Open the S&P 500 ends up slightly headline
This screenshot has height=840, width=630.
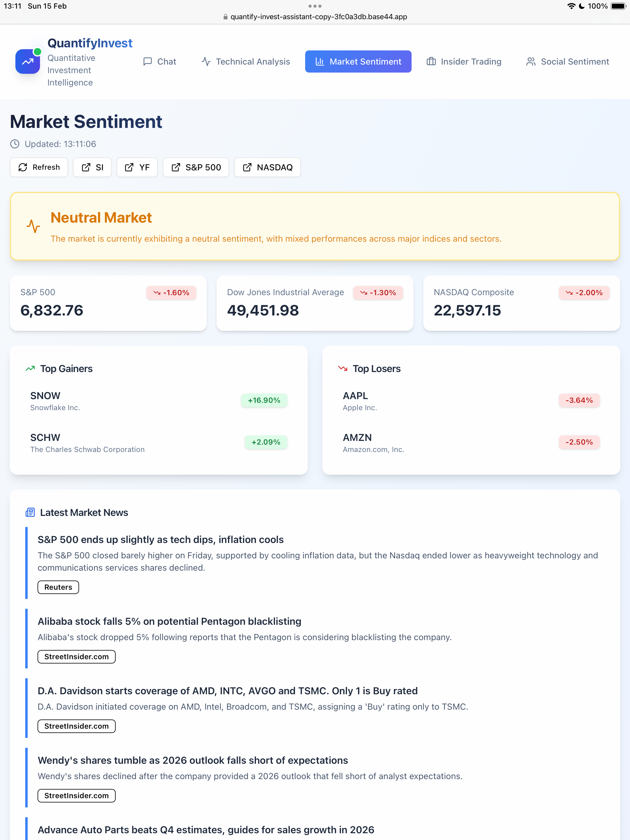coord(161,539)
